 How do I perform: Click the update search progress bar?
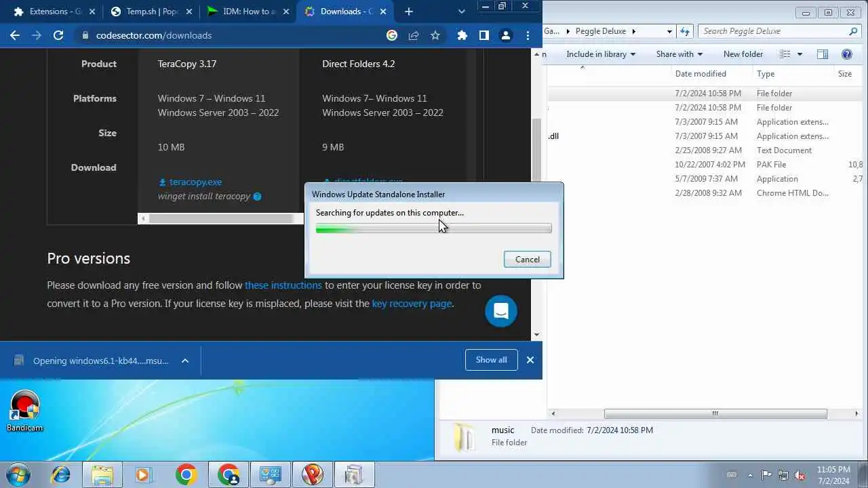[x=434, y=229]
